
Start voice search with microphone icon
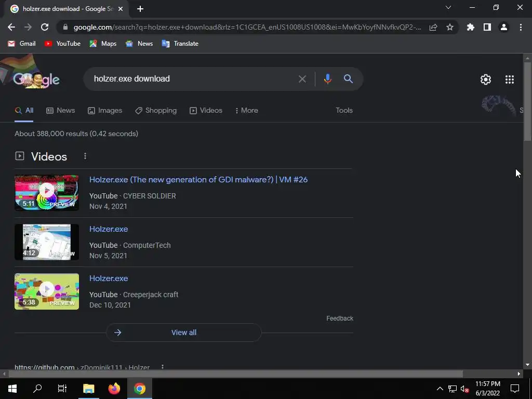click(327, 79)
